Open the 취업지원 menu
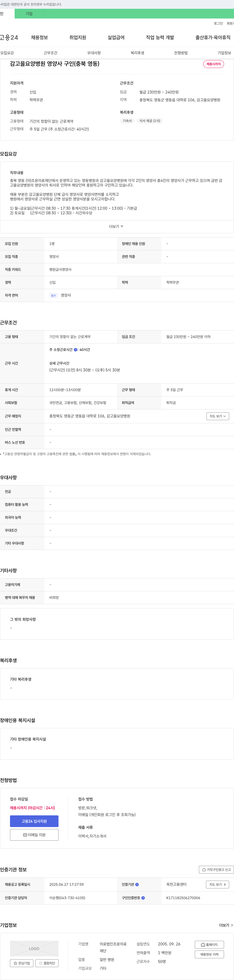 click(x=78, y=37)
